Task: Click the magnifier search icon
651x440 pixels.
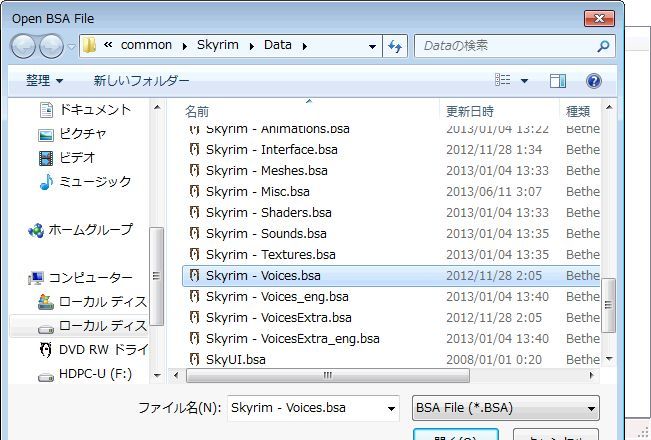Action: point(603,46)
